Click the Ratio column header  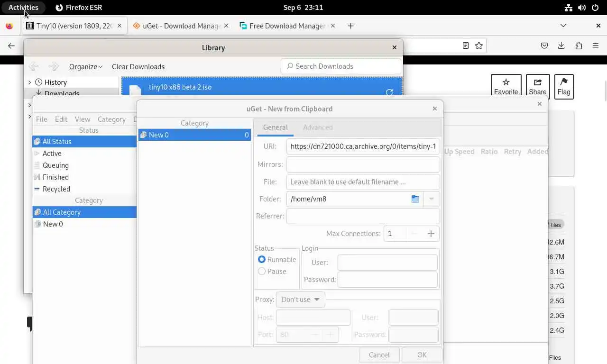[x=489, y=152]
